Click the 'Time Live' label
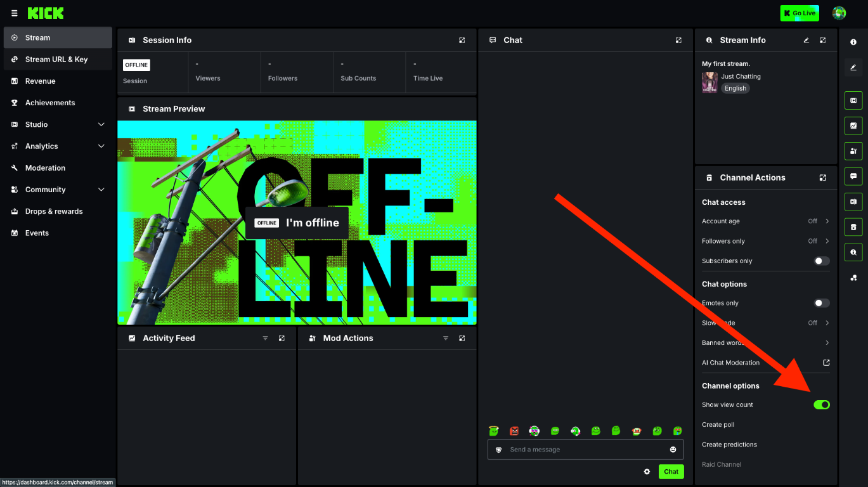The image size is (868, 487). (x=428, y=79)
